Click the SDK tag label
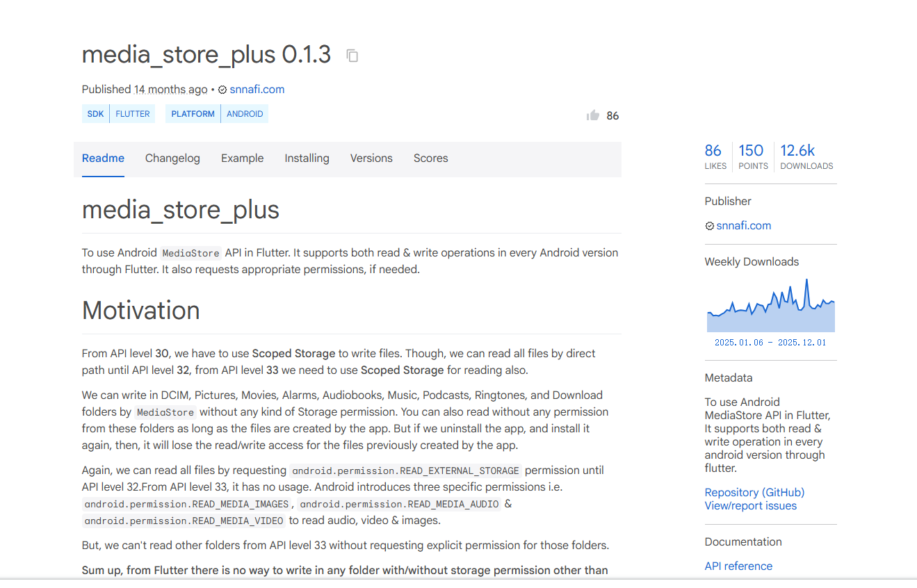This screenshot has height=588, width=917. (x=95, y=114)
